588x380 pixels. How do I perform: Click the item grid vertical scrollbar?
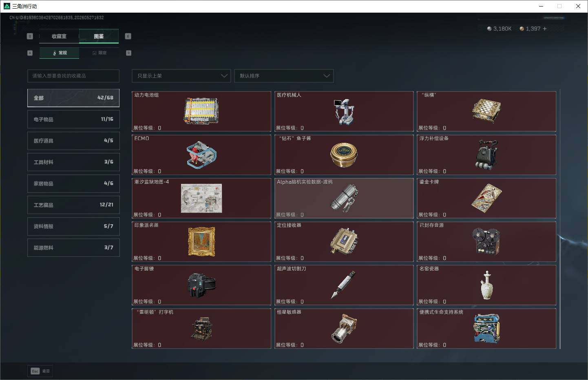pyautogui.click(x=560, y=219)
